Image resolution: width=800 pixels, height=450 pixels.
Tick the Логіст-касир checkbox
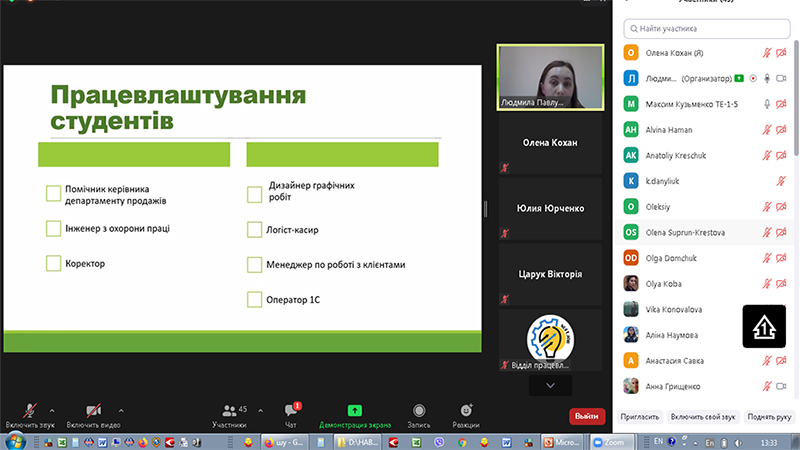[255, 230]
